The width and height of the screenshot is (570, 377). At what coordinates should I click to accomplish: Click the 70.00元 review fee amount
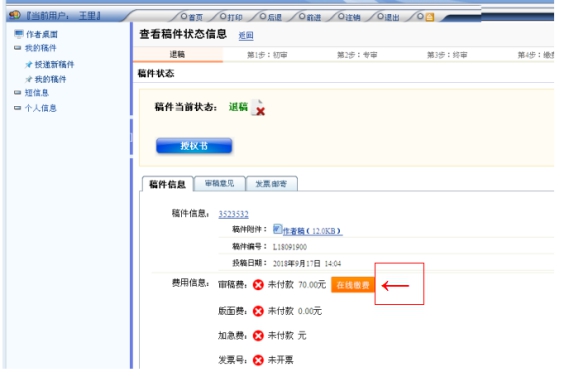[x=312, y=285]
